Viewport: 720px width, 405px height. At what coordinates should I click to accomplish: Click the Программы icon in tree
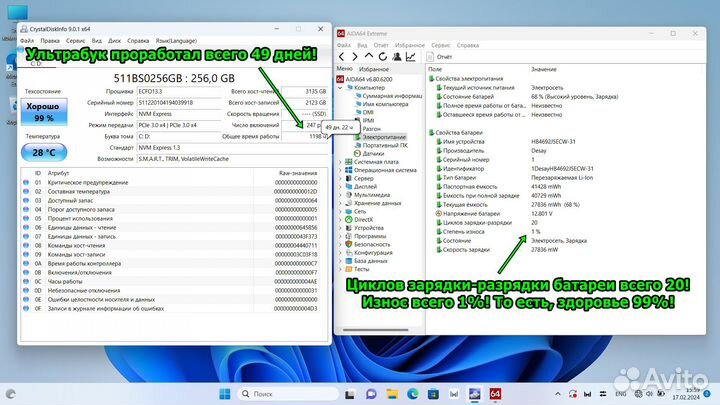click(349, 236)
